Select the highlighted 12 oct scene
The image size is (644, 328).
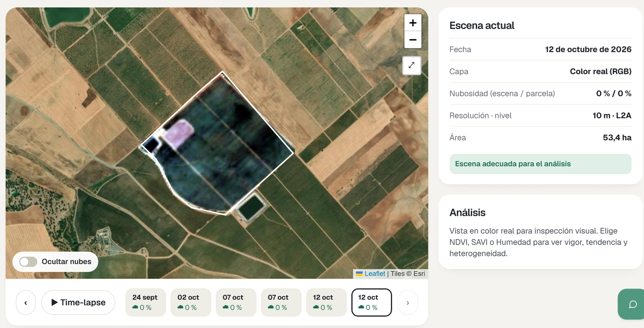click(x=372, y=302)
